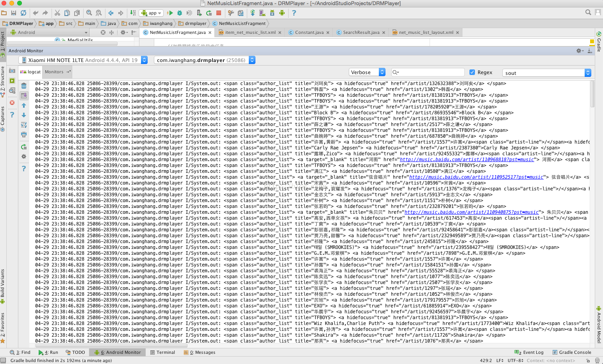Open the music.baidu.com artist/110968818 link
The height and width of the screenshot is (364, 603).
coord(467,160)
